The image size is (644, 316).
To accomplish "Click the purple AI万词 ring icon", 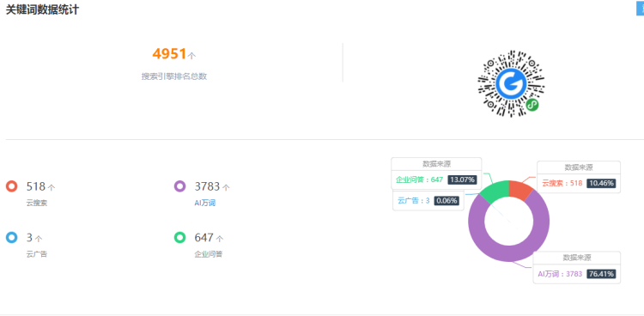I will [180, 186].
